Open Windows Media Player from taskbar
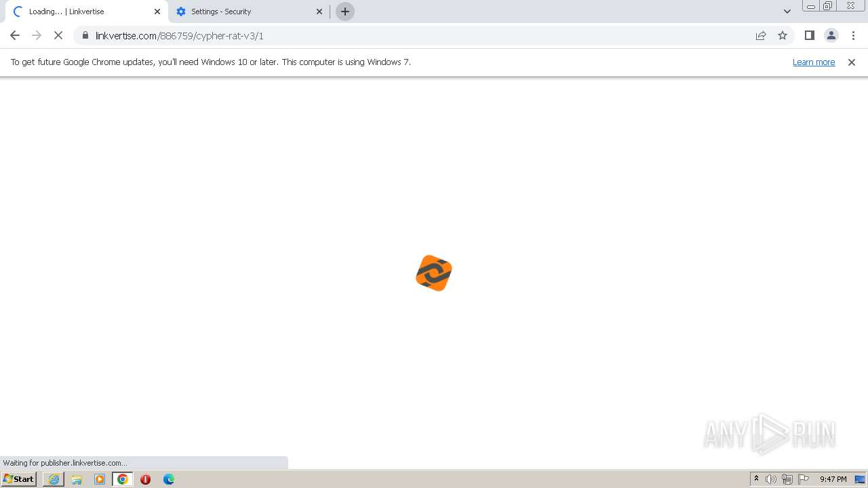Viewport: 868px width, 488px height. click(x=100, y=479)
